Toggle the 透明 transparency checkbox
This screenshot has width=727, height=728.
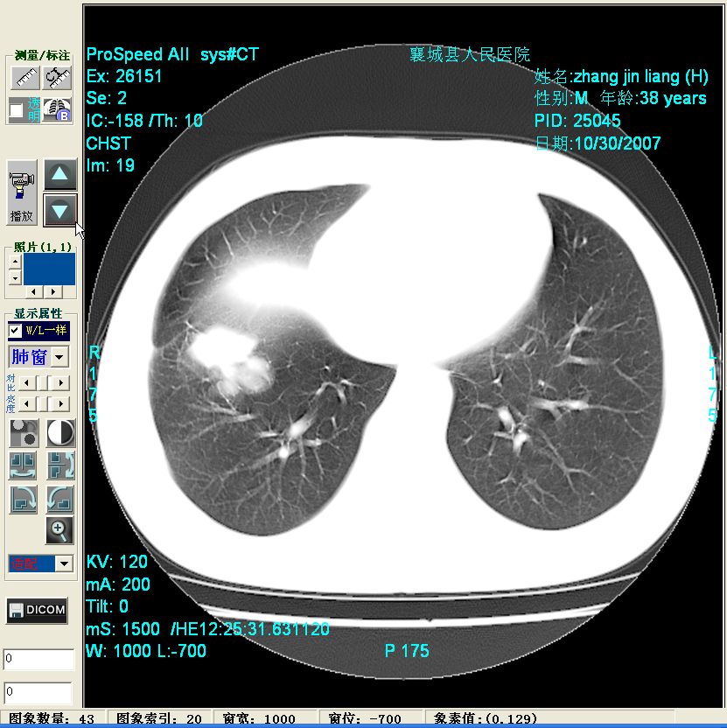coord(16,110)
